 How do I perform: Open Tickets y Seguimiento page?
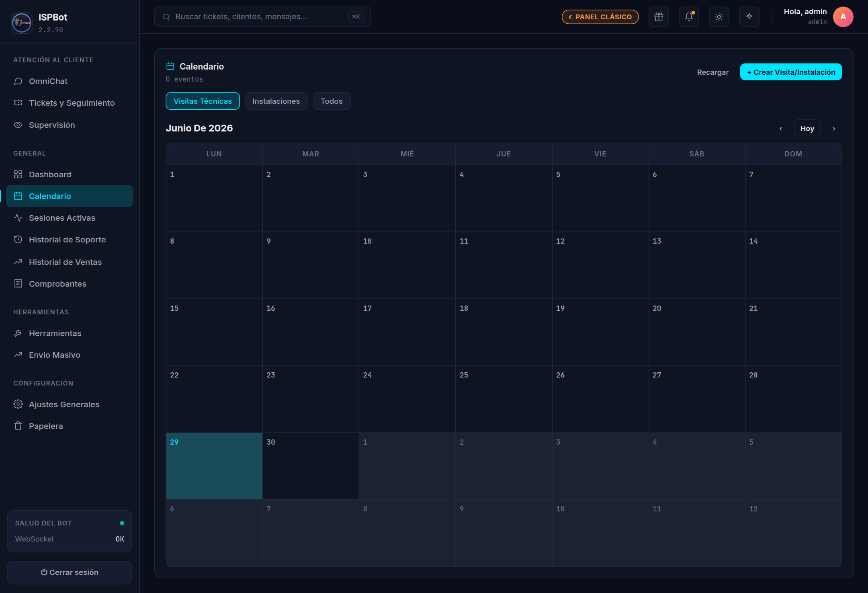pyautogui.click(x=70, y=103)
